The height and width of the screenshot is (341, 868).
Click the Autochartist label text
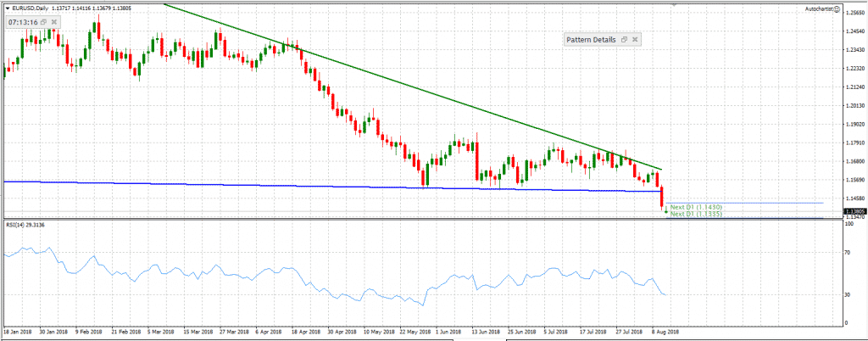coord(820,9)
